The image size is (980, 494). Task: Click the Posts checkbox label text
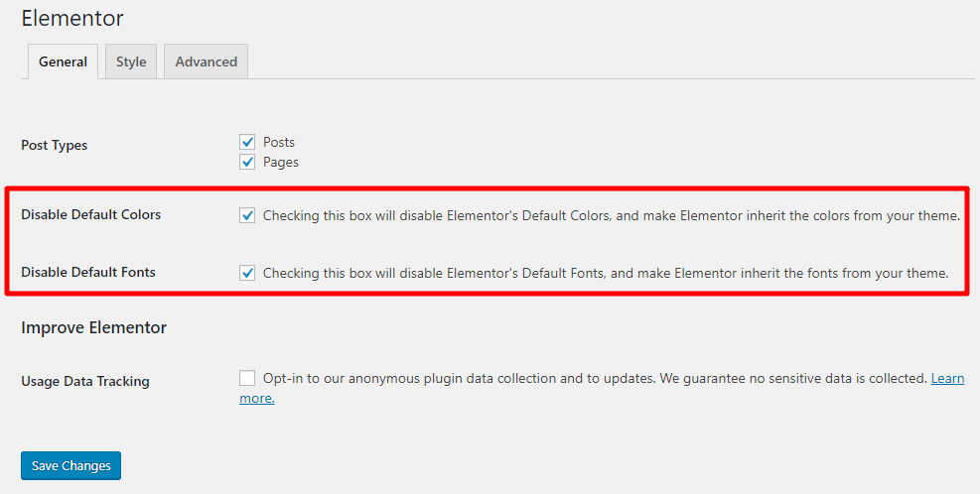pos(279,142)
